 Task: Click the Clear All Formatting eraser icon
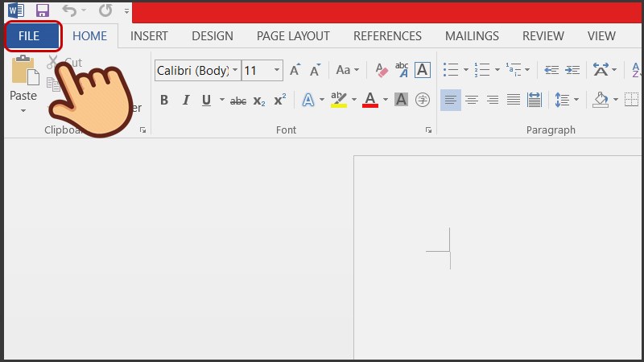pos(382,71)
